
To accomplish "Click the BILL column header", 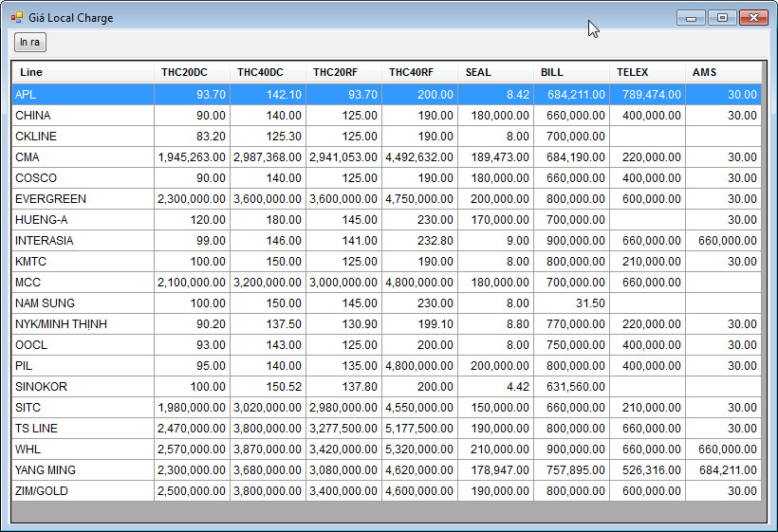I will click(x=571, y=72).
